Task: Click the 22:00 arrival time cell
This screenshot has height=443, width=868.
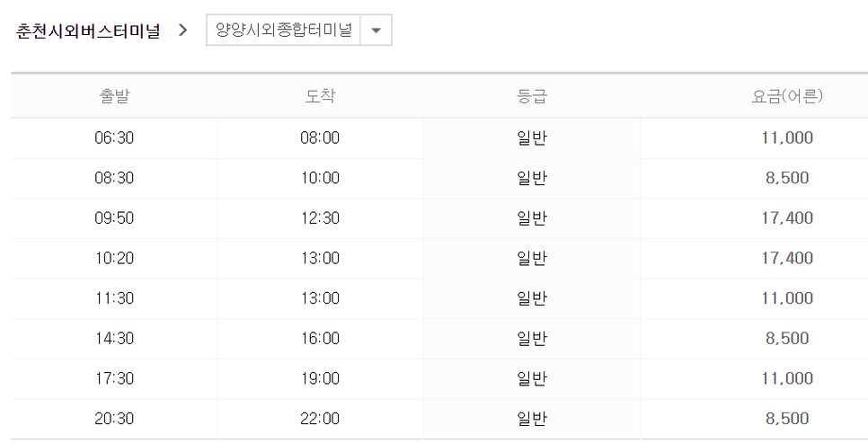Action: click(x=320, y=419)
